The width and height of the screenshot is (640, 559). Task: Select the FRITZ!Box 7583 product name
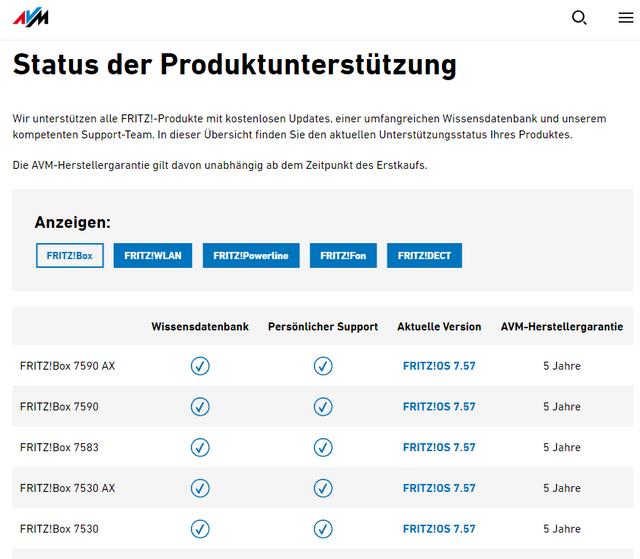(59, 447)
